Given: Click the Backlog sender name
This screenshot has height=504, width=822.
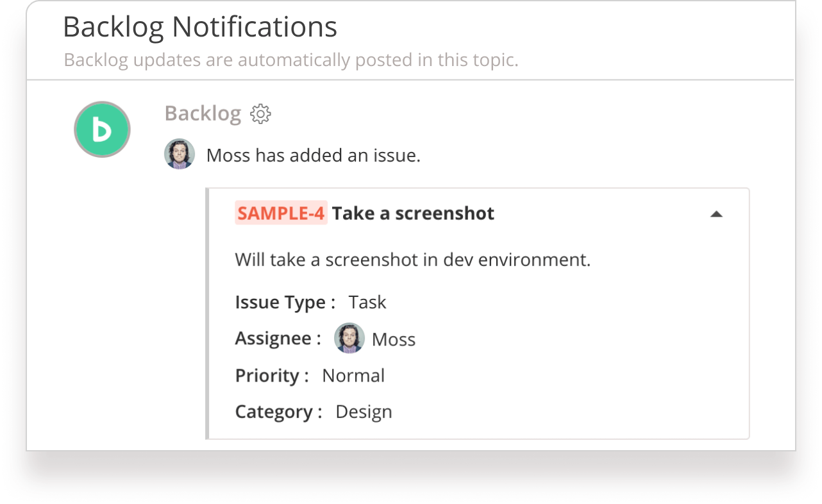Looking at the screenshot, I should [x=203, y=113].
